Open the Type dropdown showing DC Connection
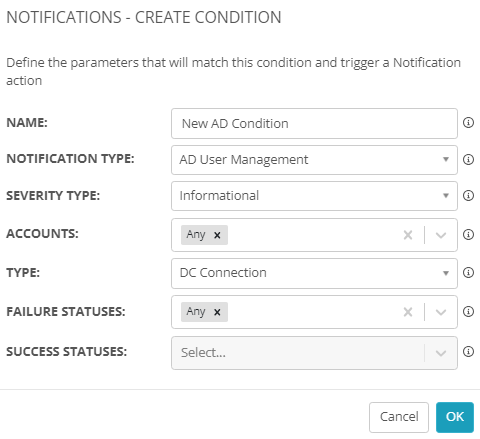This screenshot has height=439, width=480. (x=314, y=273)
